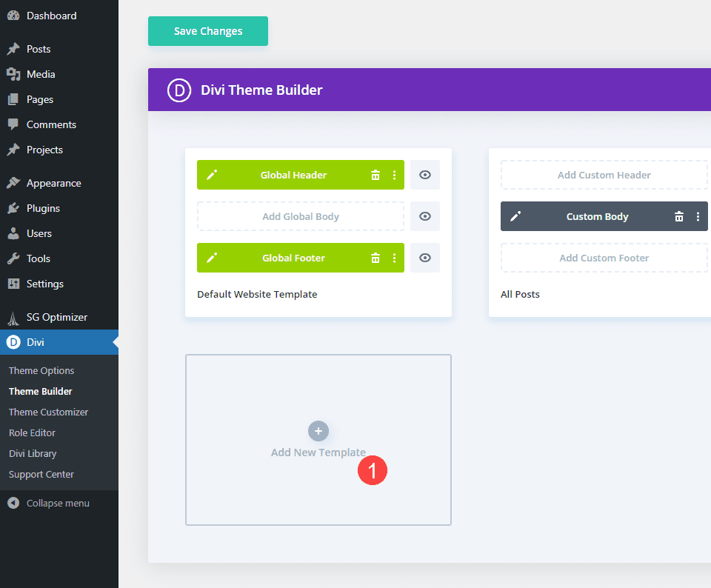Viewport: 711px width, 588px height.
Task: Click Add New Template label
Action: point(318,452)
